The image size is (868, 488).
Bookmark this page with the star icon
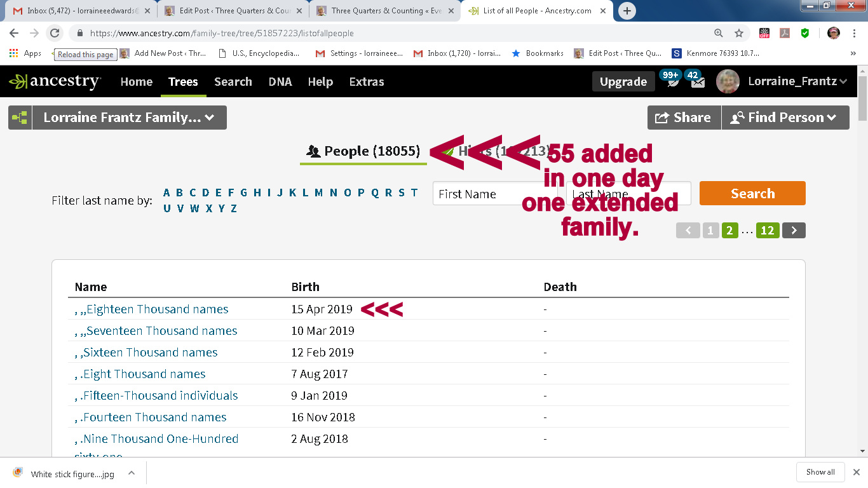tap(739, 33)
